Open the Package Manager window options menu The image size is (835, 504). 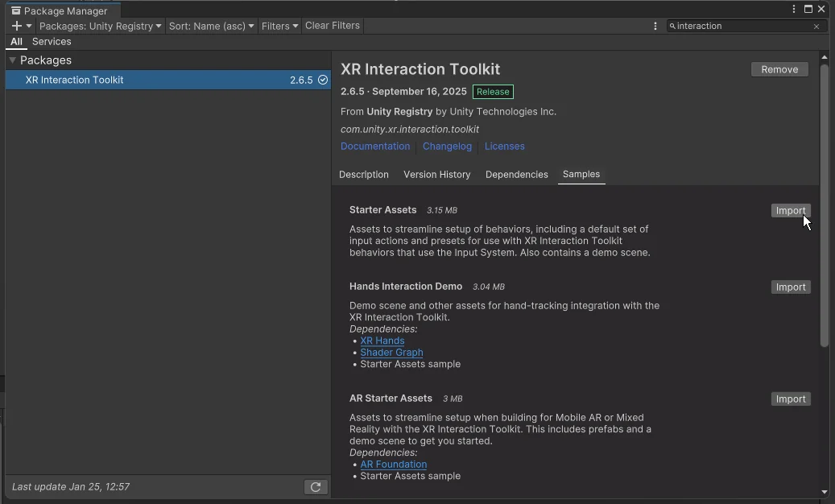(795, 9)
